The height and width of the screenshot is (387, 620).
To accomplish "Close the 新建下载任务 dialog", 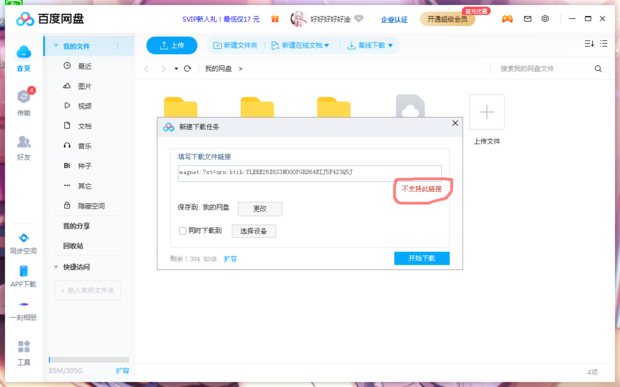I will tap(455, 123).
